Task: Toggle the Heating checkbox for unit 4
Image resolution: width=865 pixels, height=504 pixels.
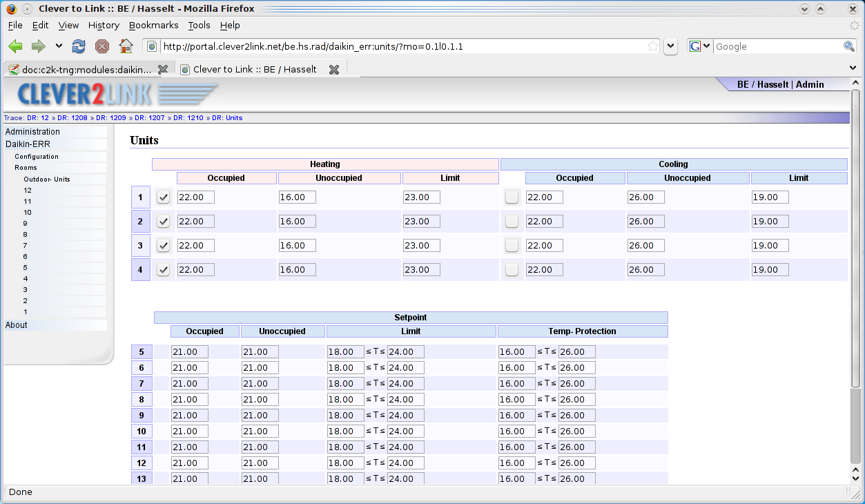Action: point(164,270)
